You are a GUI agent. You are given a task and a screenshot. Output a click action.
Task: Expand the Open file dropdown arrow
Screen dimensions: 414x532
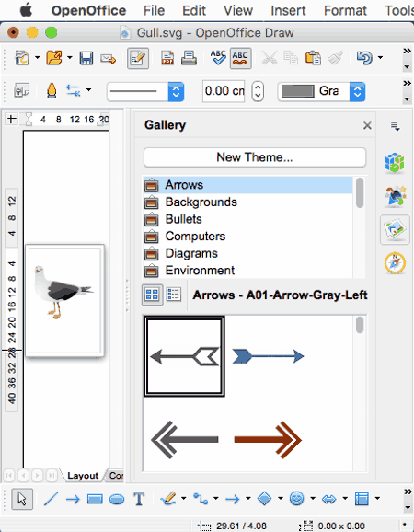coord(70,58)
